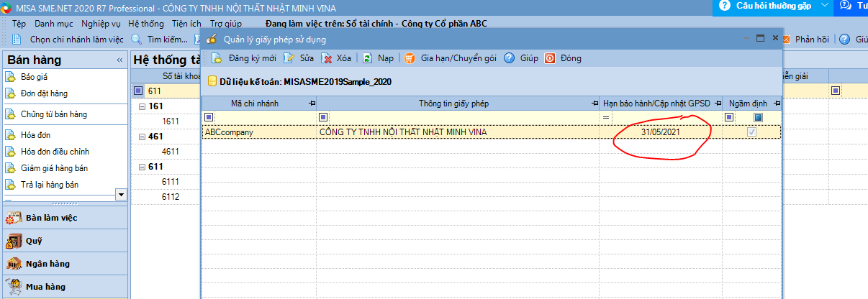868x299 pixels.
Task: Toggle Ngầm định checkbox for ABCcompany row
Action: 751,132
